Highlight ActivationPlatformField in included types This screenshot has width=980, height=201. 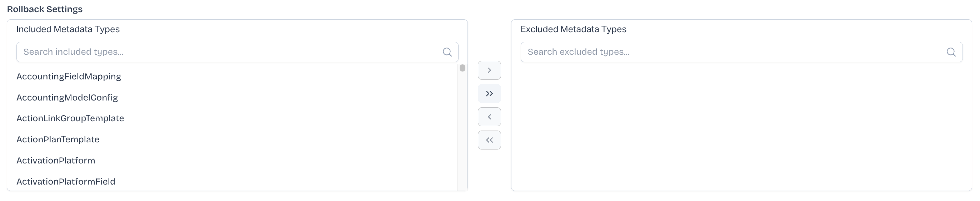[x=66, y=181]
